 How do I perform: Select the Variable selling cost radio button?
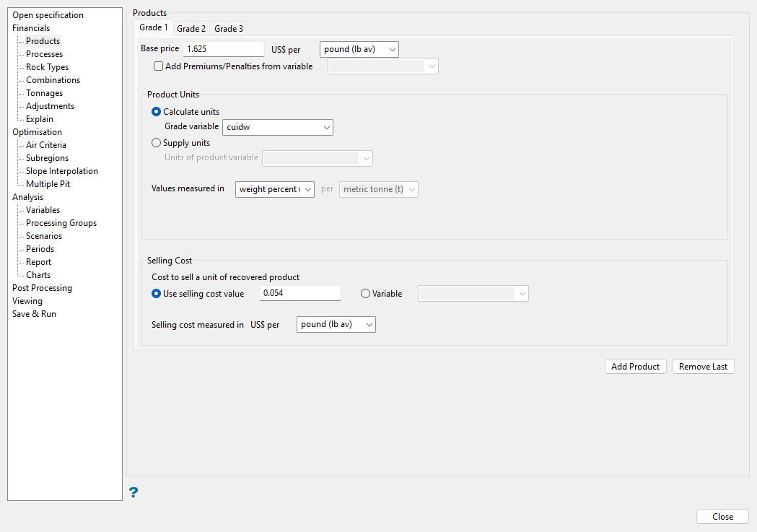coord(365,294)
